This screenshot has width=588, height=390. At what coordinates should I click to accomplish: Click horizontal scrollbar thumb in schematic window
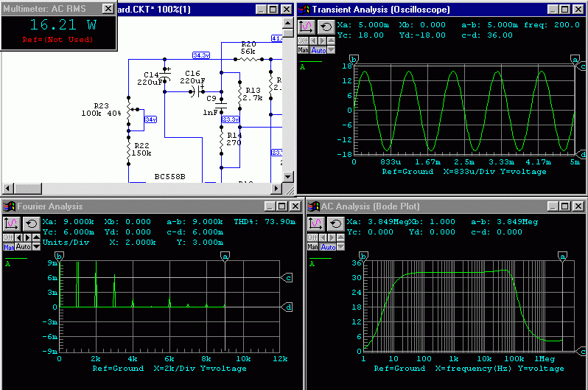[x=28, y=188]
